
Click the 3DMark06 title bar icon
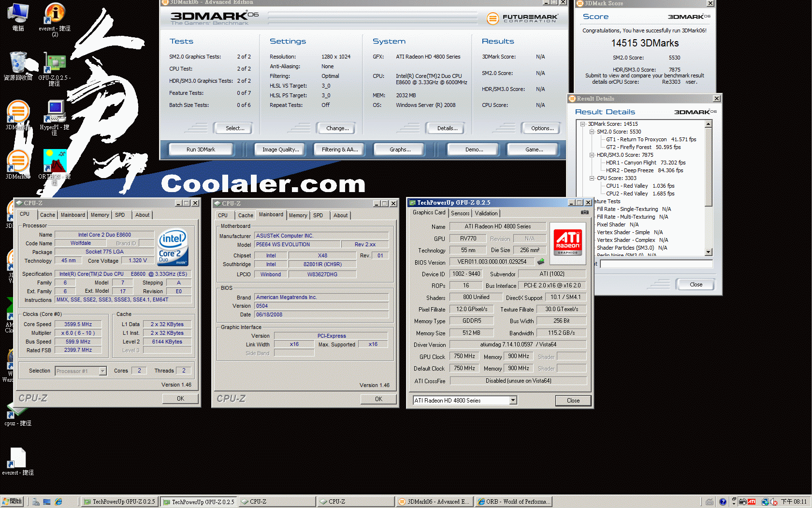click(x=165, y=2)
